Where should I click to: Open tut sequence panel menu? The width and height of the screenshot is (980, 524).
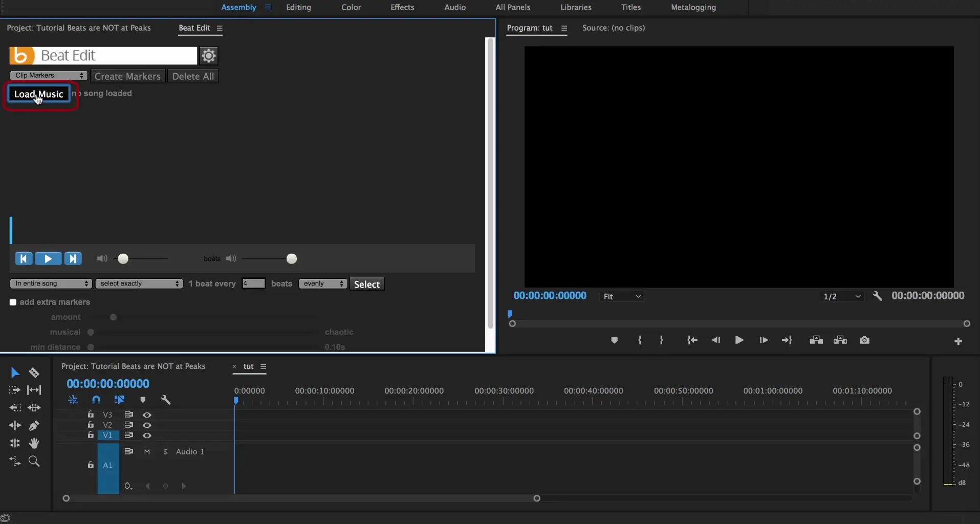(263, 366)
